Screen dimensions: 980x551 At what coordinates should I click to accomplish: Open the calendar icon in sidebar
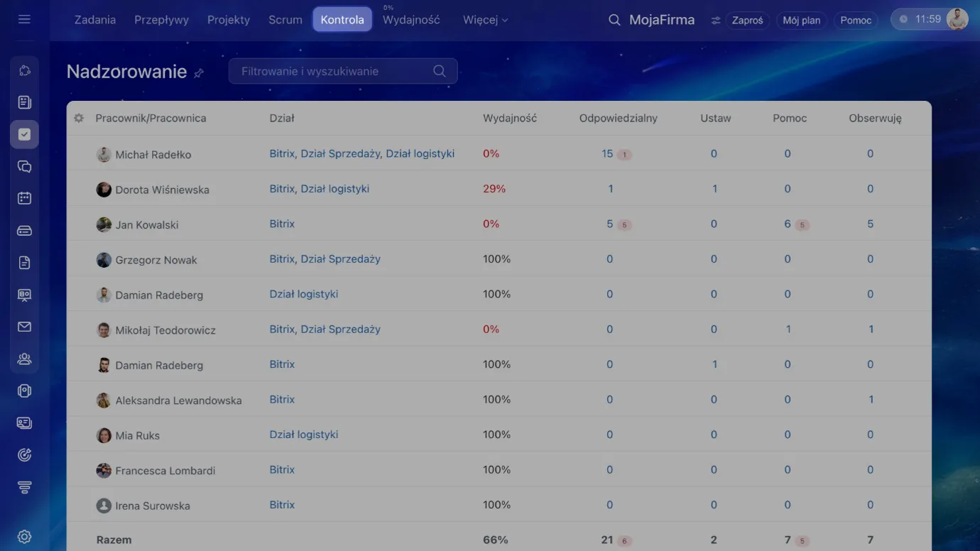click(x=24, y=199)
